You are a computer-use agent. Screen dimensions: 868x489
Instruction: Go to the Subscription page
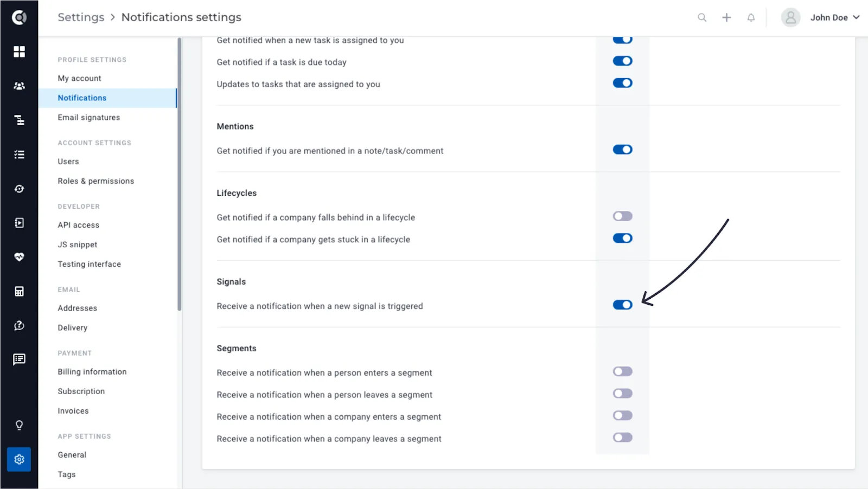81,391
